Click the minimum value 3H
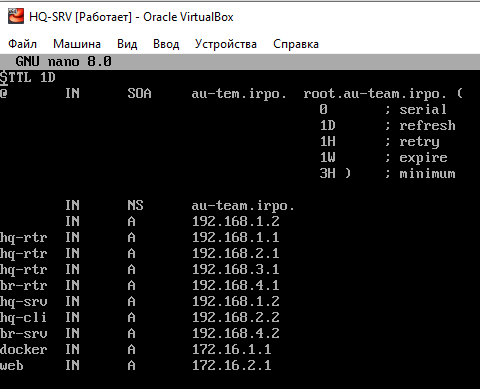The image size is (480, 389). coord(328,173)
